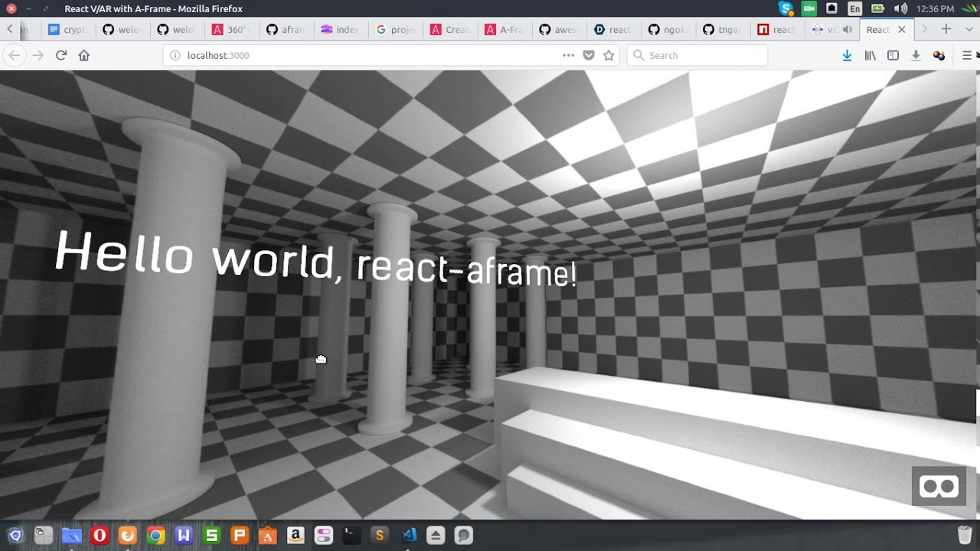Save page to Pocket

[589, 55]
